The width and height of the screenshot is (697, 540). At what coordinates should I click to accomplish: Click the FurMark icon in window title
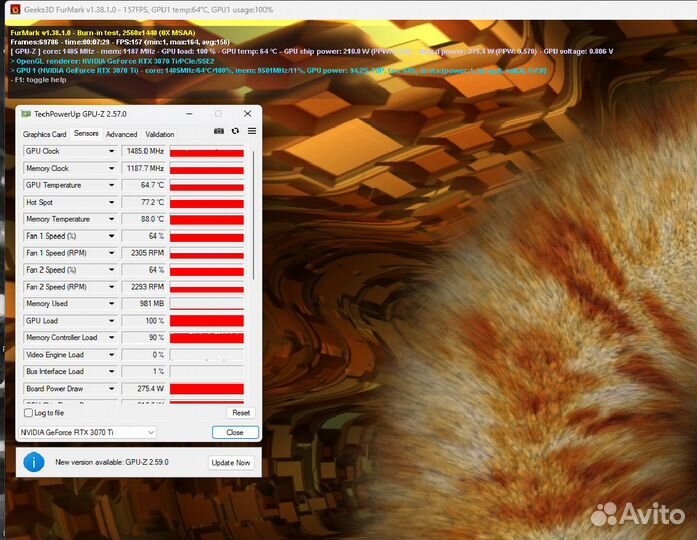[x=15, y=9]
